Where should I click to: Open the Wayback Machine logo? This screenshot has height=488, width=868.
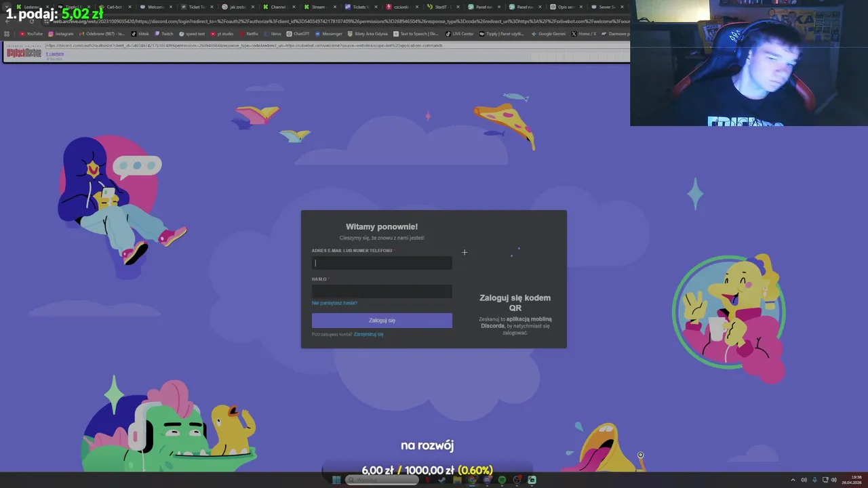point(24,53)
